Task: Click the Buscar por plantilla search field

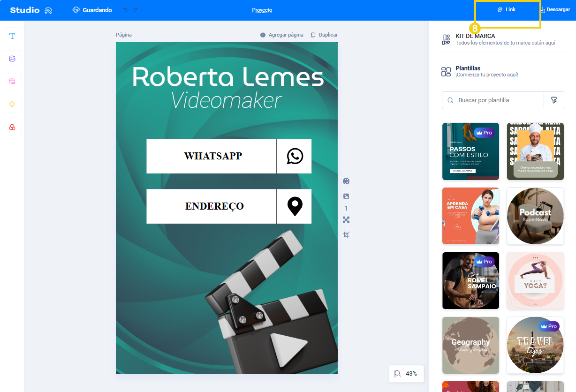Action: click(493, 100)
